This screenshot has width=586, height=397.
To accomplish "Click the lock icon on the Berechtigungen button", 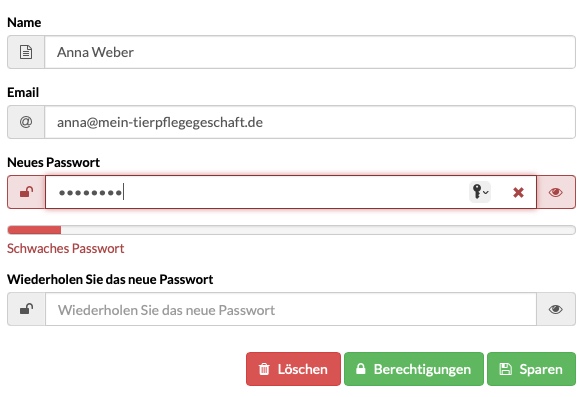I will pos(360,369).
